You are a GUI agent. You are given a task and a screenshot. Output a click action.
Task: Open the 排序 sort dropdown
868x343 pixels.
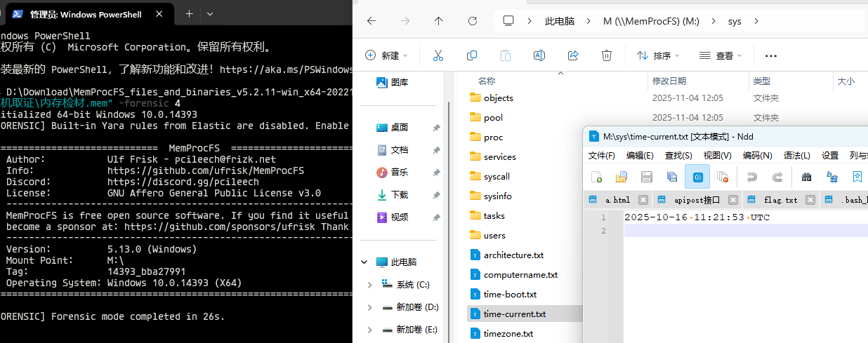pyautogui.click(x=658, y=55)
